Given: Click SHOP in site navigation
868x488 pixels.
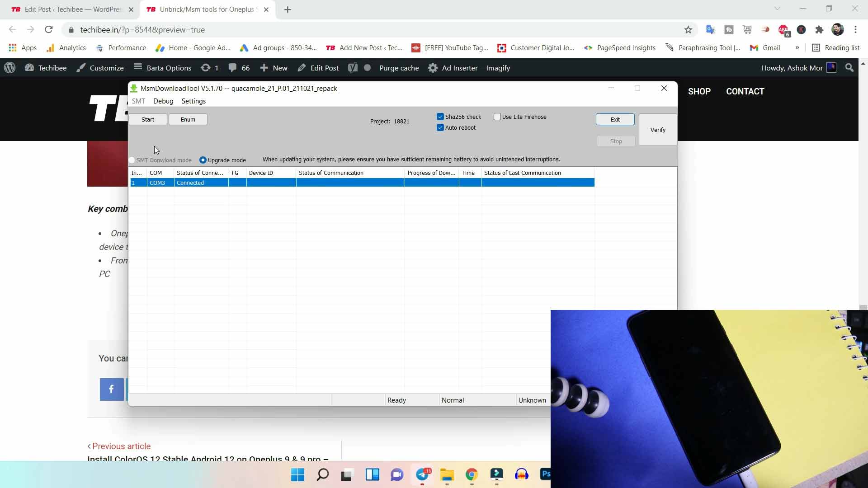Looking at the screenshot, I should 699,91.
